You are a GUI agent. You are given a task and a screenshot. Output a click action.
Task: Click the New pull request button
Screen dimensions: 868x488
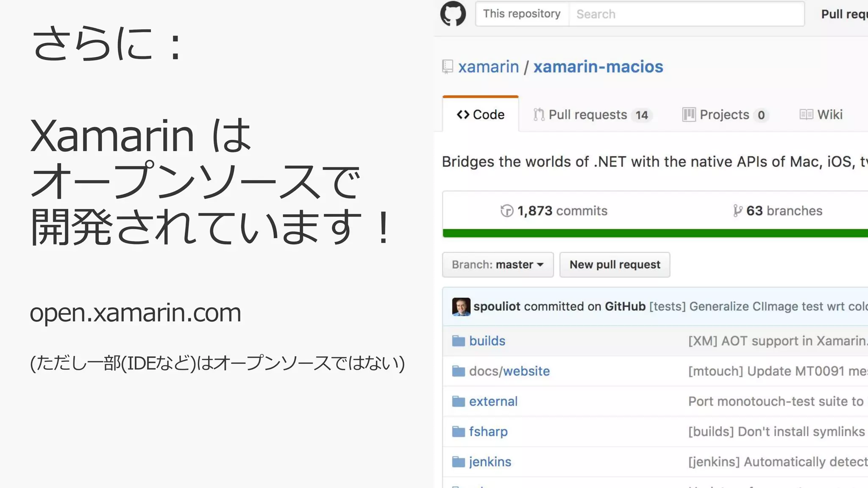(615, 265)
